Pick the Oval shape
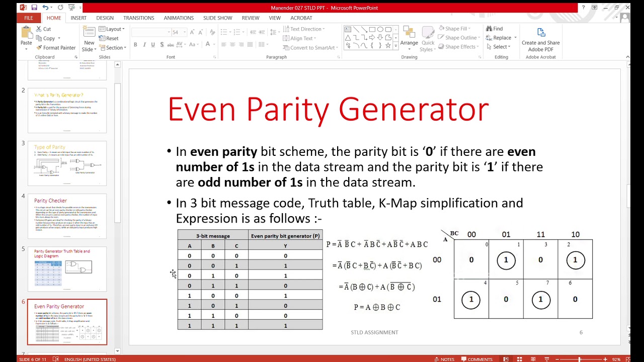644x362 pixels. (380, 29)
